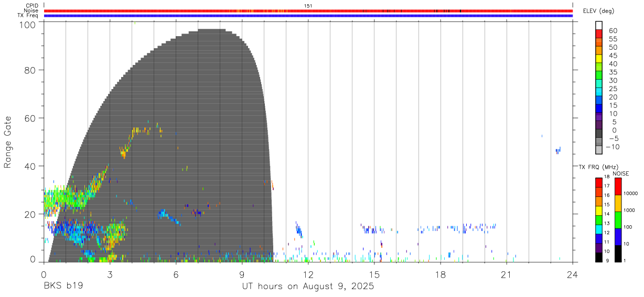This screenshot has width=644, height=297.
Task: Click the x-axis tick label '18'
Action: [x=441, y=274]
